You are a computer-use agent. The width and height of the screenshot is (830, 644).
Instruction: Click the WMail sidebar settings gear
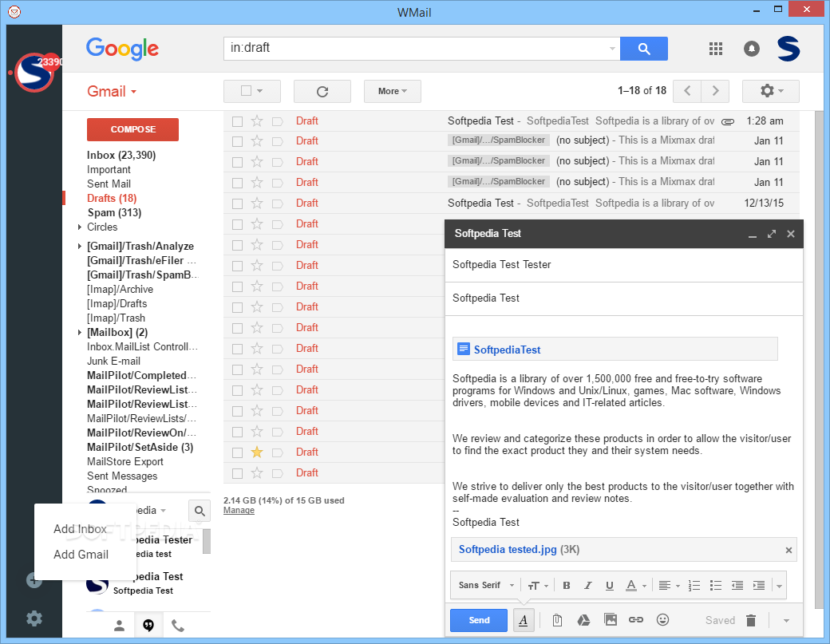(34, 618)
